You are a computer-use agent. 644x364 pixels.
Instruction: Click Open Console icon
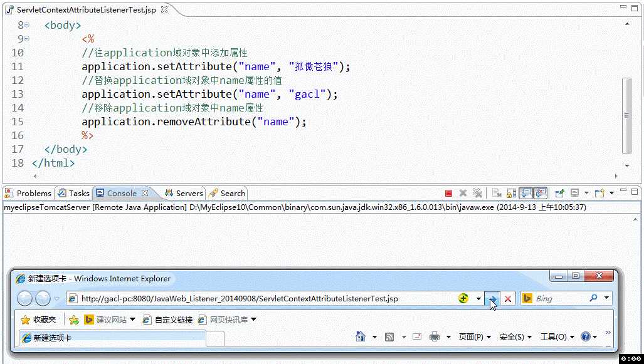(599, 193)
